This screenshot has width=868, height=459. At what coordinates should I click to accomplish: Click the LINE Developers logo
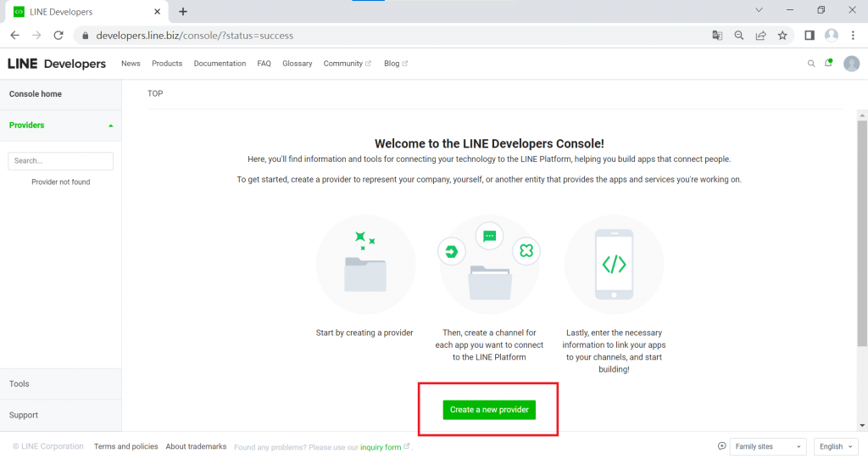tap(57, 64)
